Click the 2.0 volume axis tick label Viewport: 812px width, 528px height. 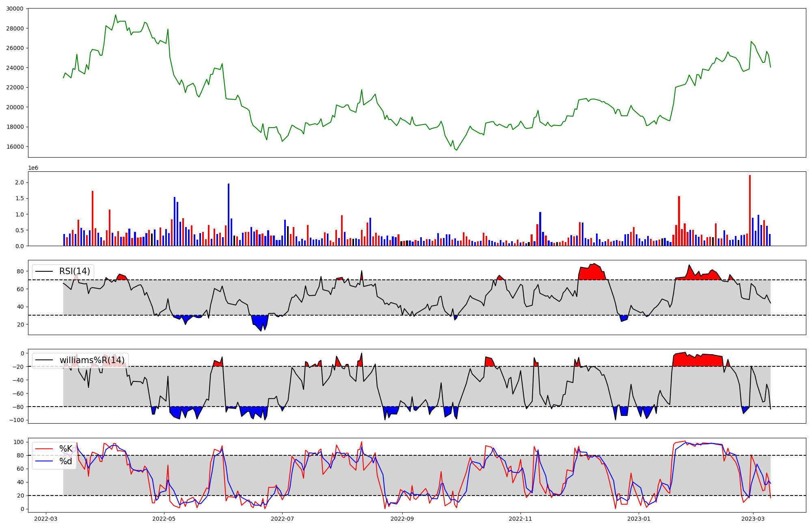(x=19, y=183)
